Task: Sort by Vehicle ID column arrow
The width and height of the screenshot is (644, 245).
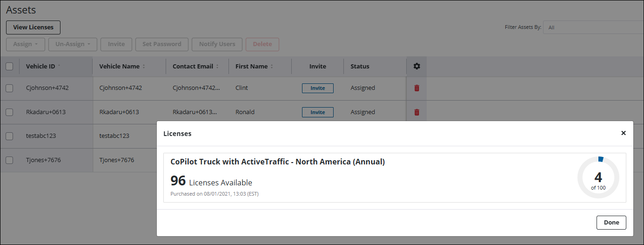Action: click(59, 66)
